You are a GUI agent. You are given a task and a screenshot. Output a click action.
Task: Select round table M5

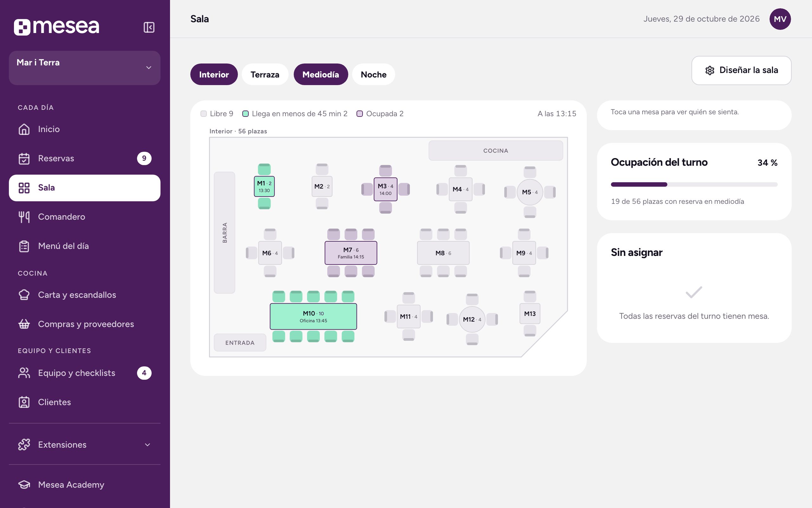click(x=529, y=192)
